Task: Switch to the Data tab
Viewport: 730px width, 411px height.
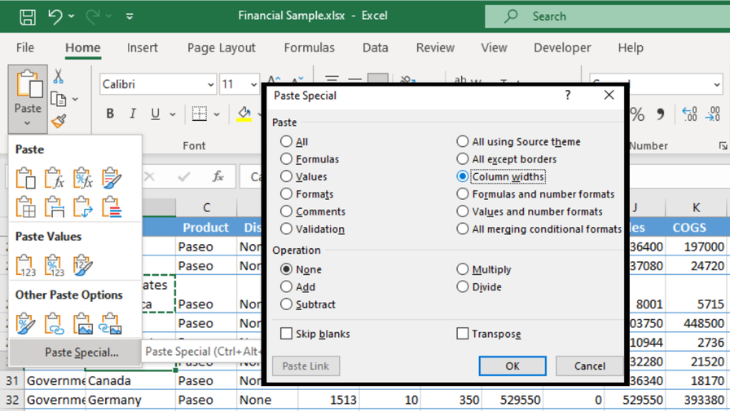Action: point(375,48)
